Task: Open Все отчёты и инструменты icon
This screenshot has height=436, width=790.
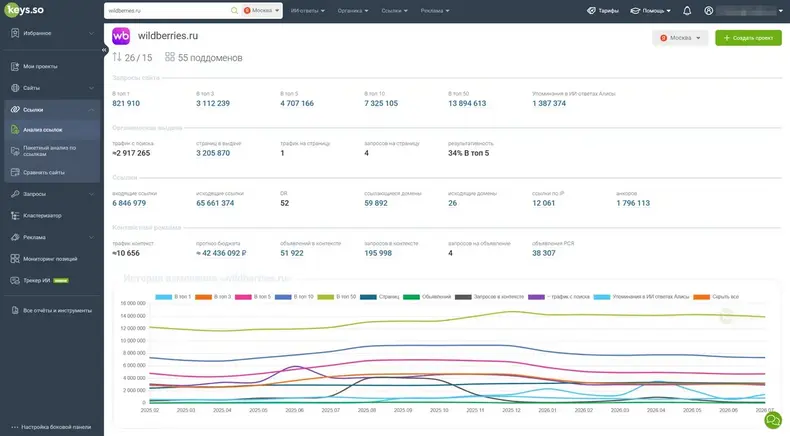Action: [15, 310]
